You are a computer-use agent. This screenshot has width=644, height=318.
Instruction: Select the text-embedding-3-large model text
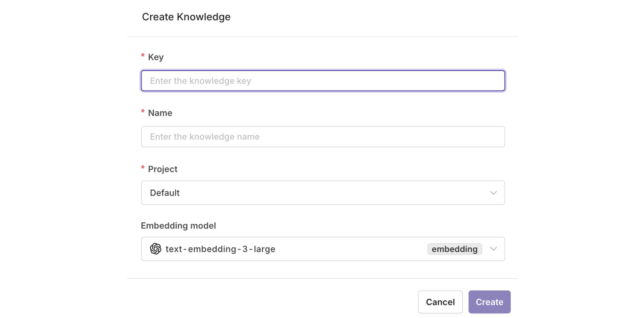(220, 249)
